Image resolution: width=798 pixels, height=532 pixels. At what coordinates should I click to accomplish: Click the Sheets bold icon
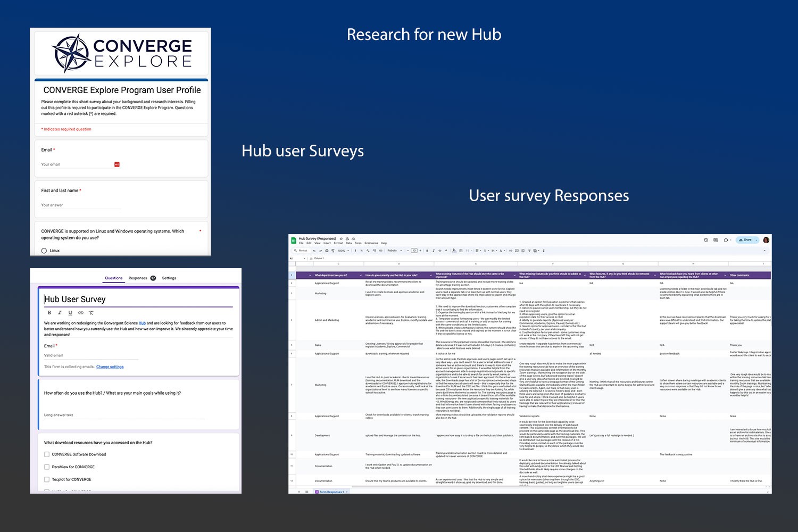coord(427,251)
